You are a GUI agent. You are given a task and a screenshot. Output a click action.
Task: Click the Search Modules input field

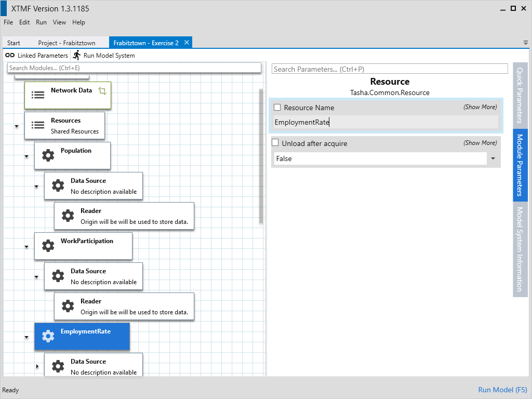pyautogui.click(x=134, y=68)
